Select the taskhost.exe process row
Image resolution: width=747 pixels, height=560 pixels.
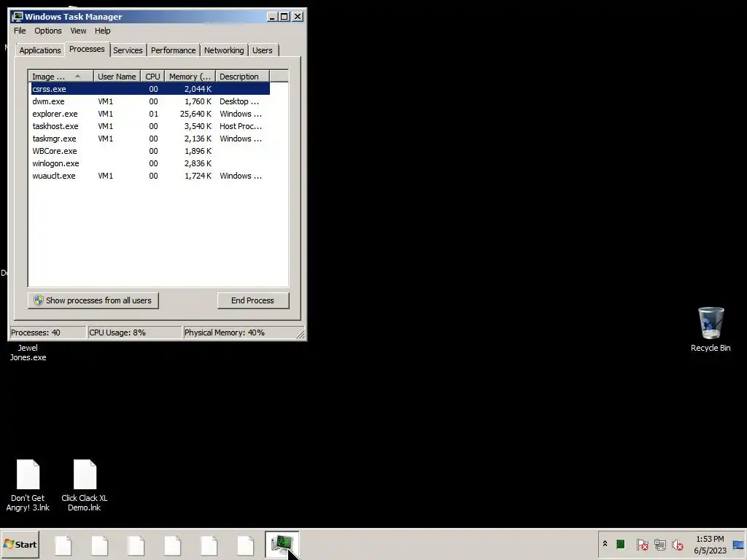[150, 126]
